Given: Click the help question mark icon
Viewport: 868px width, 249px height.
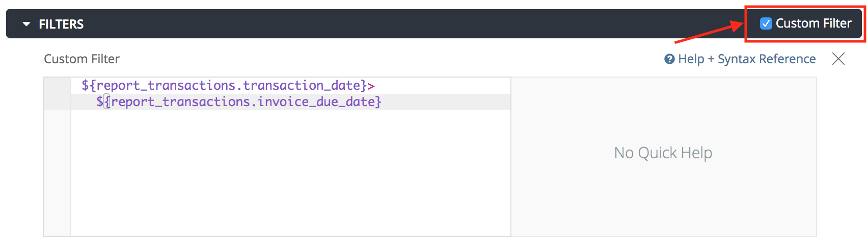Looking at the screenshot, I should [669, 59].
